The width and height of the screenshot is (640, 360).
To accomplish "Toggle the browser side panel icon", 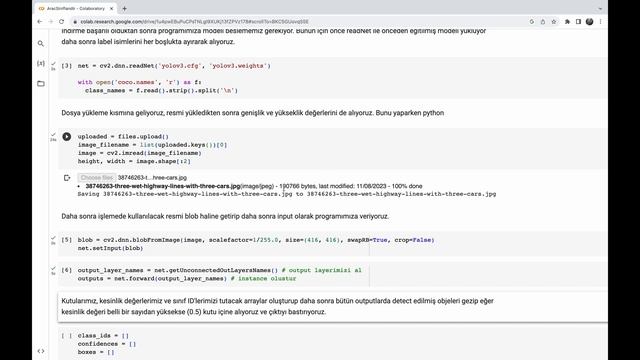I will (578, 22).
